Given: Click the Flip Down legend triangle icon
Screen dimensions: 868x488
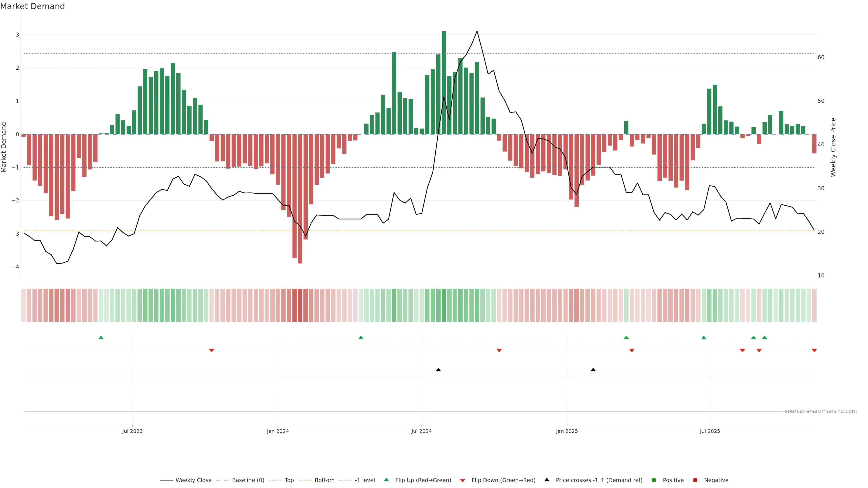Looking at the screenshot, I should tap(463, 480).
